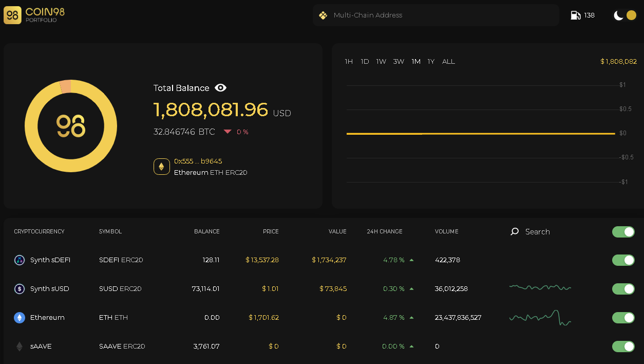644x364 pixels.
Task: Toggle Total Balance visibility eye
Action: (220, 88)
